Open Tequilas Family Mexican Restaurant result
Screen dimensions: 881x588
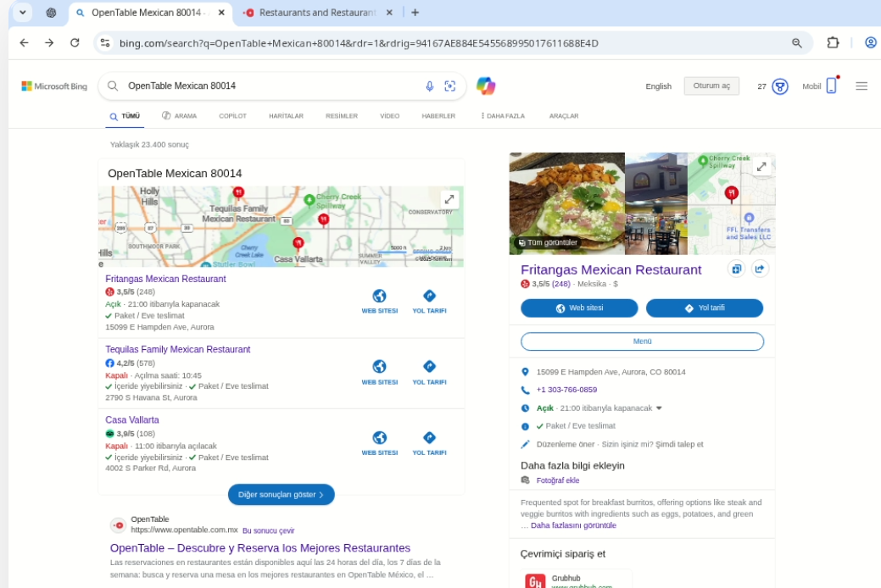pyautogui.click(x=177, y=349)
